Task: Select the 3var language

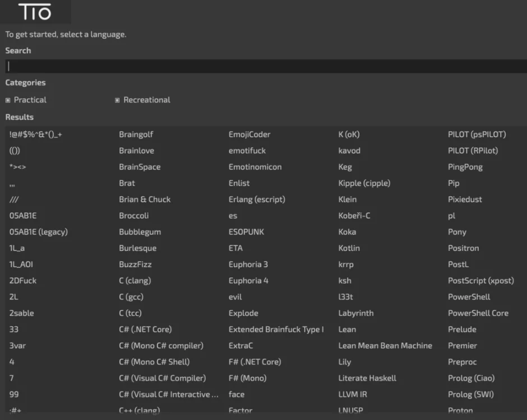Action: pos(17,346)
